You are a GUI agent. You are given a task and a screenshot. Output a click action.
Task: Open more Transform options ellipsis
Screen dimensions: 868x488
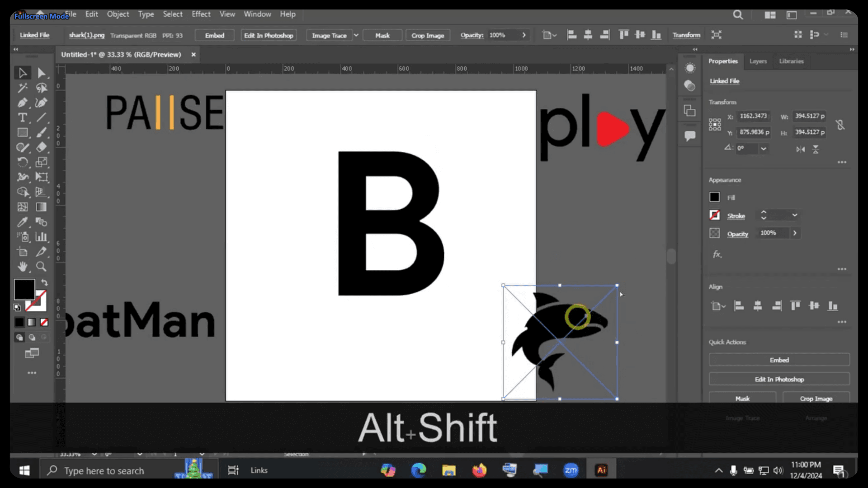coord(842,162)
